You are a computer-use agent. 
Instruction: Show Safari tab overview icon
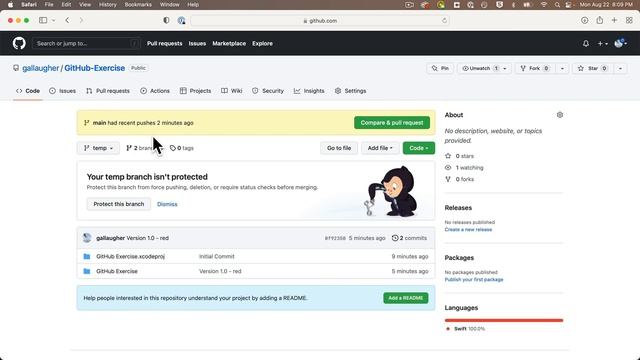click(x=629, y=20)
